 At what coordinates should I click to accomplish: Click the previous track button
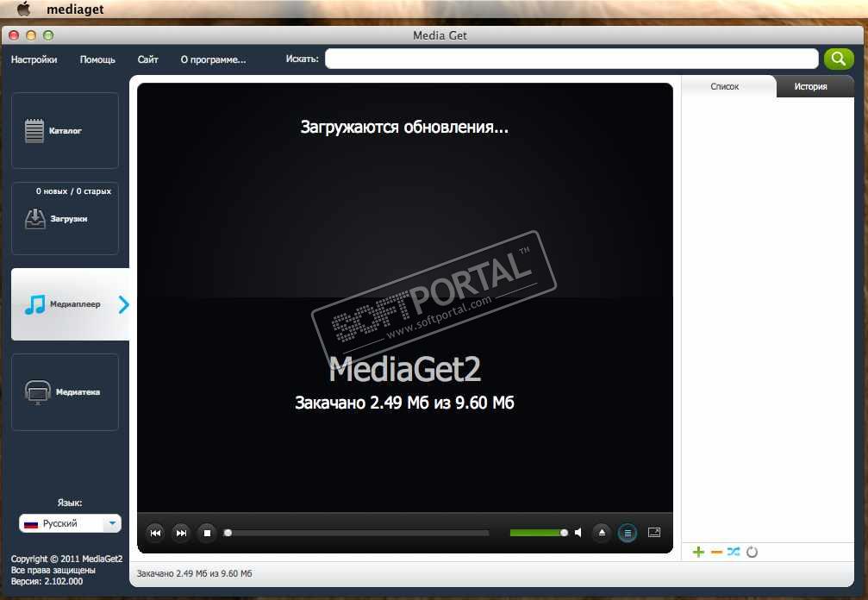click(x=155, y=533)
